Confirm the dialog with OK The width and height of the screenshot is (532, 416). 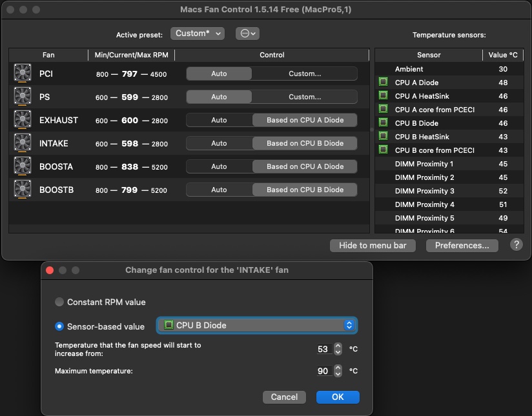pyautogui.click(x=338, y=397)
